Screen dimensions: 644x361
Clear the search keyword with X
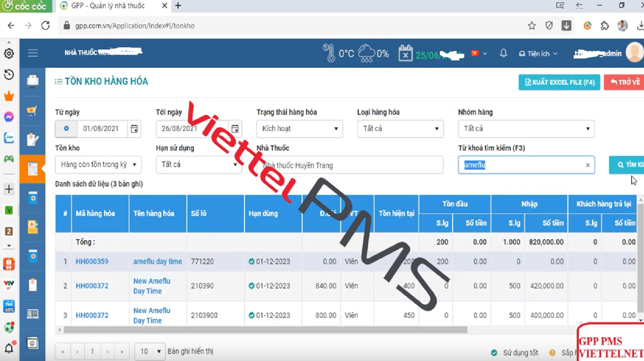(588, 165)
